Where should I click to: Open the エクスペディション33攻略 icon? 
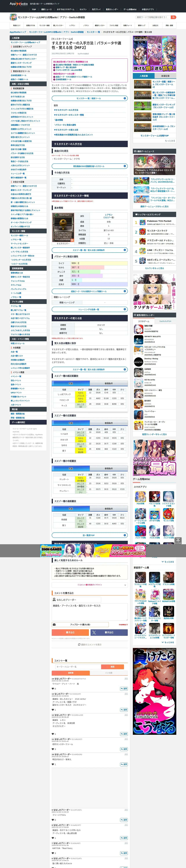(x=155, y=628)
